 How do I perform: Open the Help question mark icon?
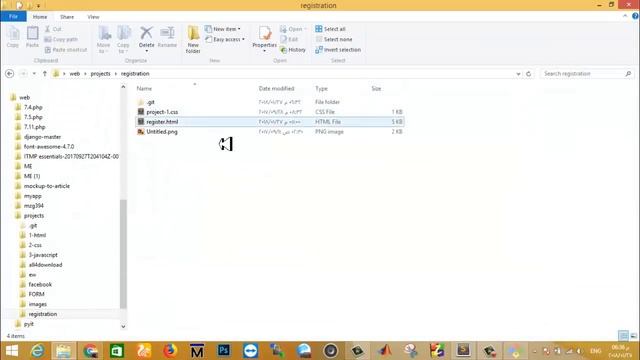click(635, 16)
